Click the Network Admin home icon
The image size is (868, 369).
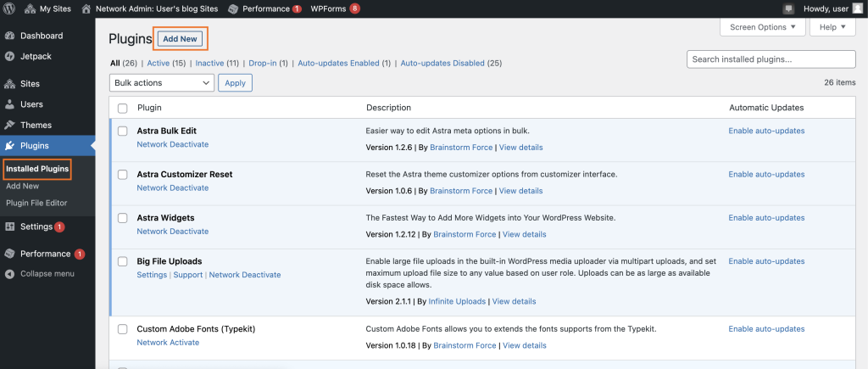pos(86,8)
